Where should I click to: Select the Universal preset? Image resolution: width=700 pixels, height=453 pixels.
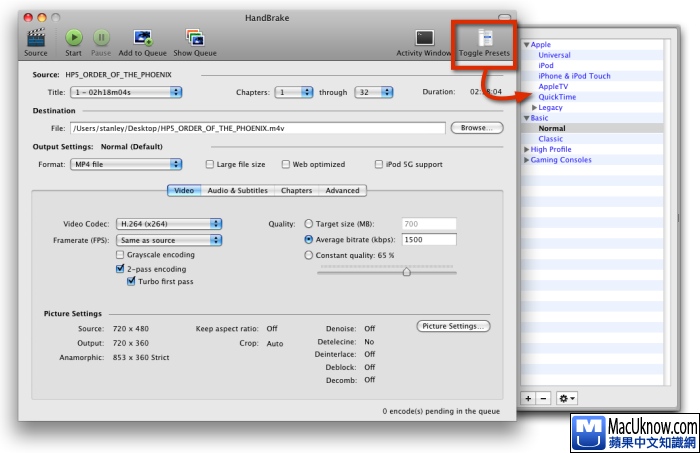pyautogui.click(x=554, y=55)
